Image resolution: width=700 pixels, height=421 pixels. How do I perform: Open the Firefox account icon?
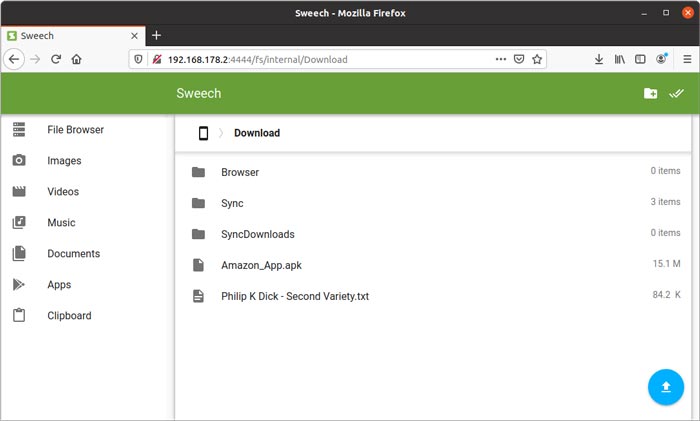tap(661, 58)
